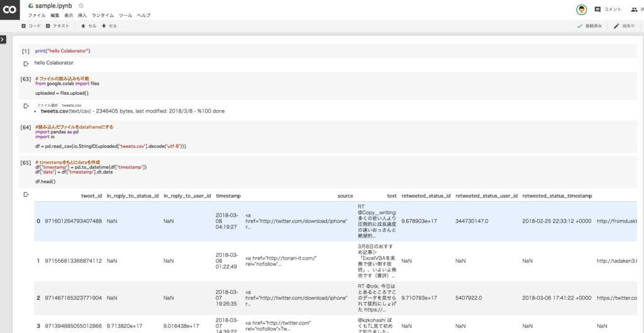Rename the sample.ipynb title
The height and width of the screenshot is (333, 644).
pyautogui.click(x=54, y=6)
